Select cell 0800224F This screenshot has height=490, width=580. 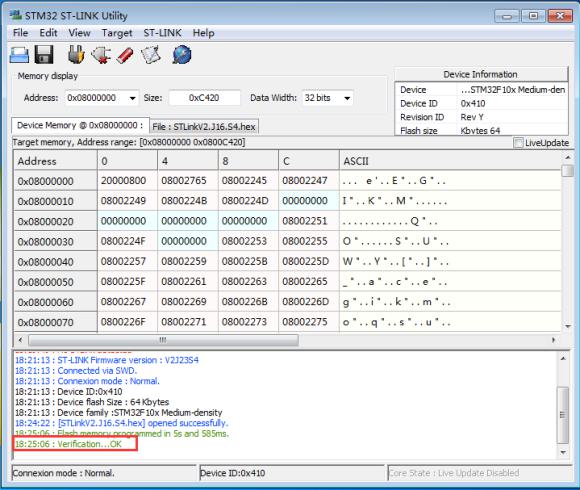pyautogui.click(x=128, y=241)
